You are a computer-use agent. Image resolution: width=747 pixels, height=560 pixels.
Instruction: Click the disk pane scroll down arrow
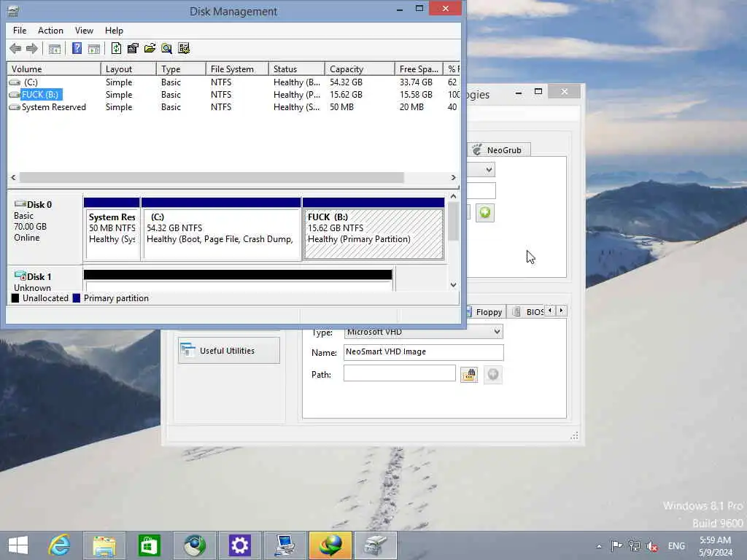click(x=453, y=285)
